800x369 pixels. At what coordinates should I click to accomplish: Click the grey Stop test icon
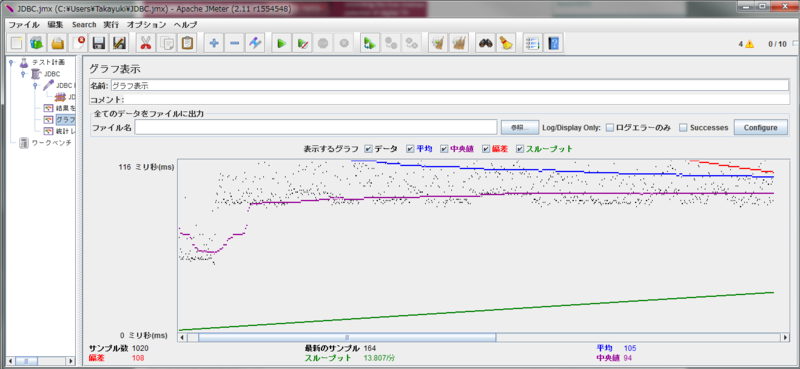(322, 43)
